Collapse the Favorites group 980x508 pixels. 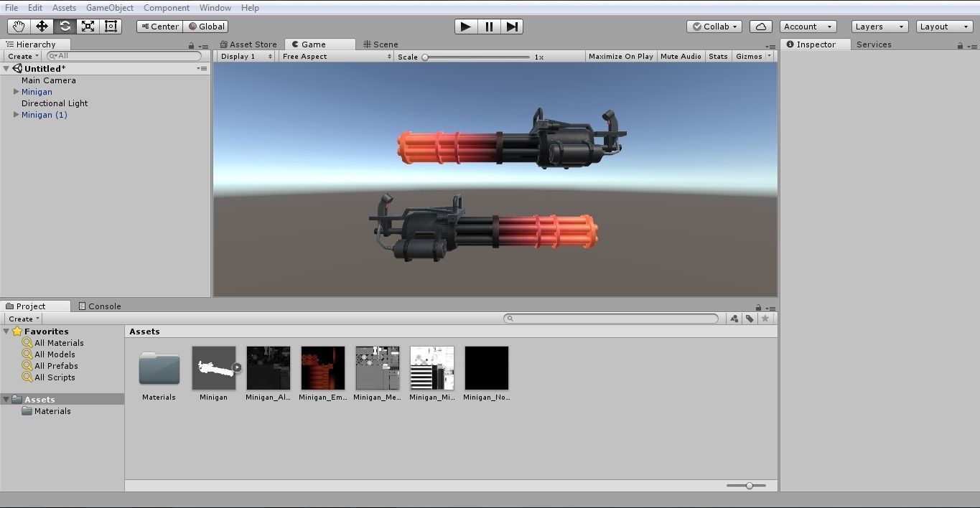[6, 331]
